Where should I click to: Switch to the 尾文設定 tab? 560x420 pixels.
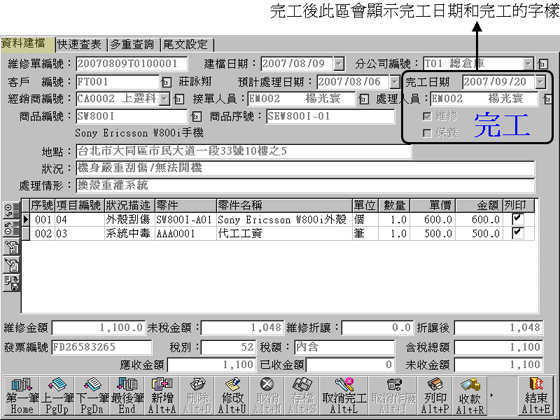pos(187,44)
